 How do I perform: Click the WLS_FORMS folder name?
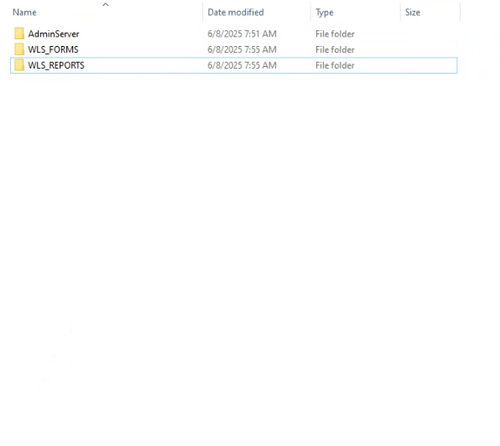tap(53, 50)
